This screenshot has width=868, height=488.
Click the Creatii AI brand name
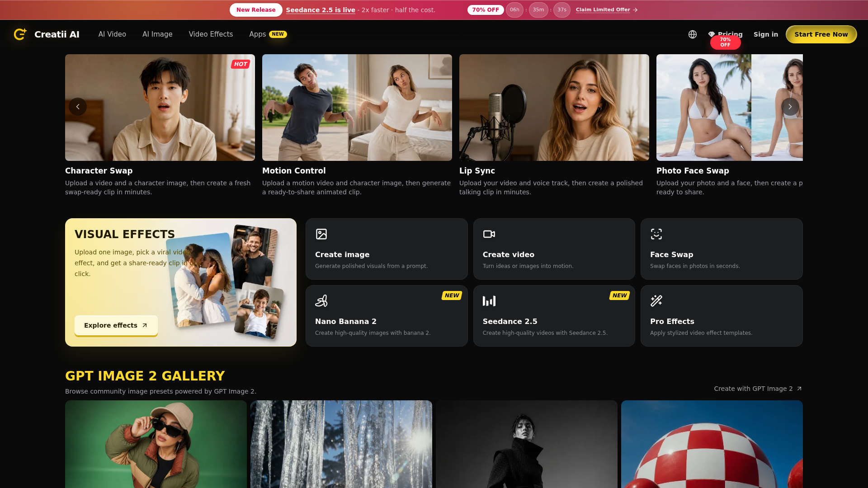click(x=57, y=34)
